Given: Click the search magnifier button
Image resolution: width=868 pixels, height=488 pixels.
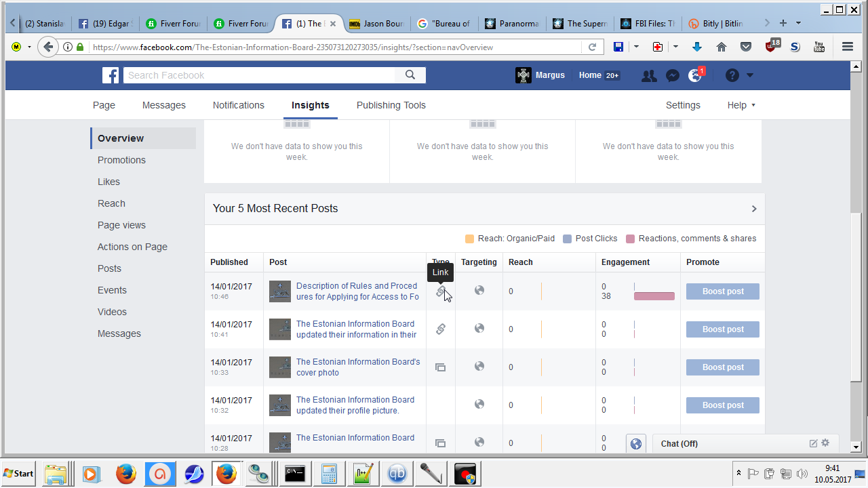Looking at the screenshot, I should click(410, 75).
